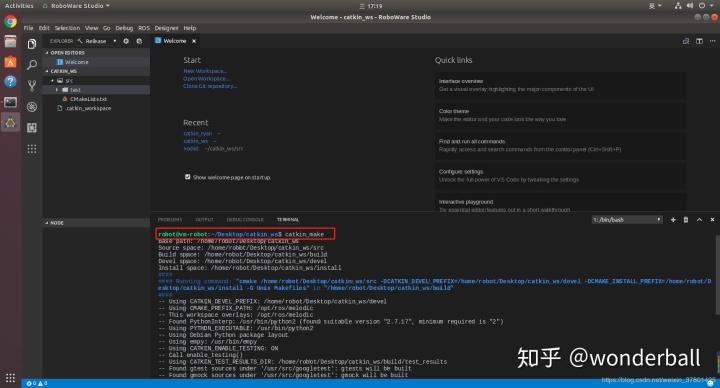Screen dimensions: 720x388
Task: Open the ROS menu
Action: click(x=144, y=28)
